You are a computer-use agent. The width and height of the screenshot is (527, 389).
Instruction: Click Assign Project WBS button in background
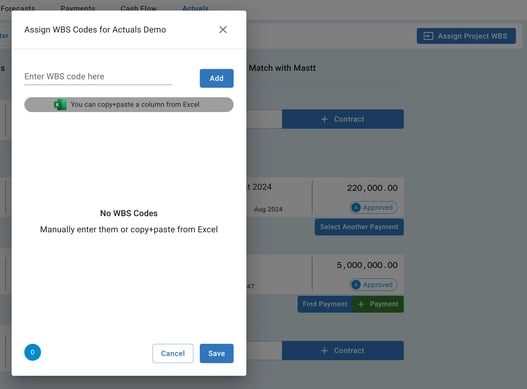(x=466, y=36)
